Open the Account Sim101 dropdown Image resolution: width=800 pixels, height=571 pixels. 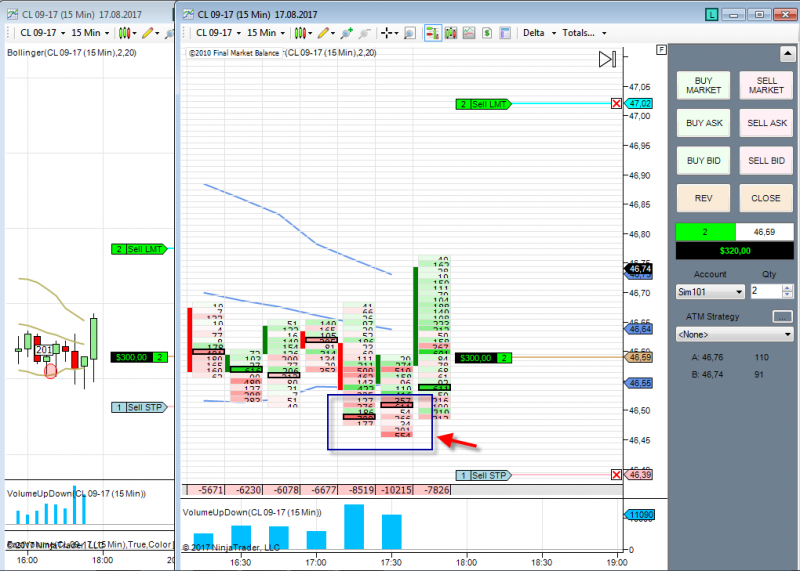[710, 292]
